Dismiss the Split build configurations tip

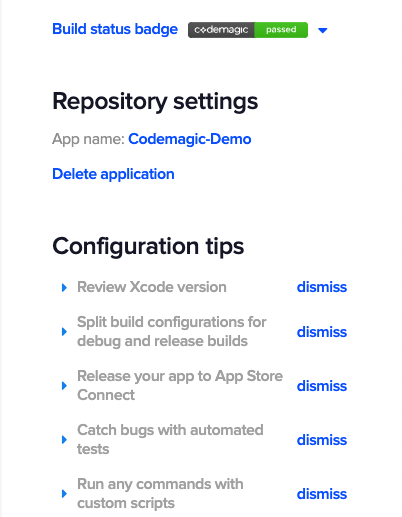(x=322, y=332)
